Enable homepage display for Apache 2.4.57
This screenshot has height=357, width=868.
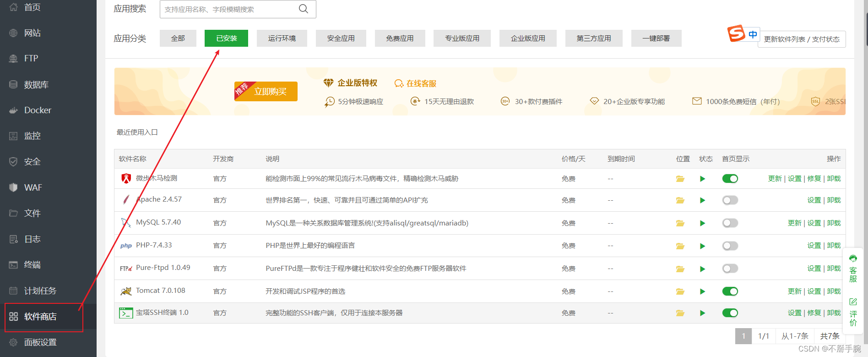[730, 200]
